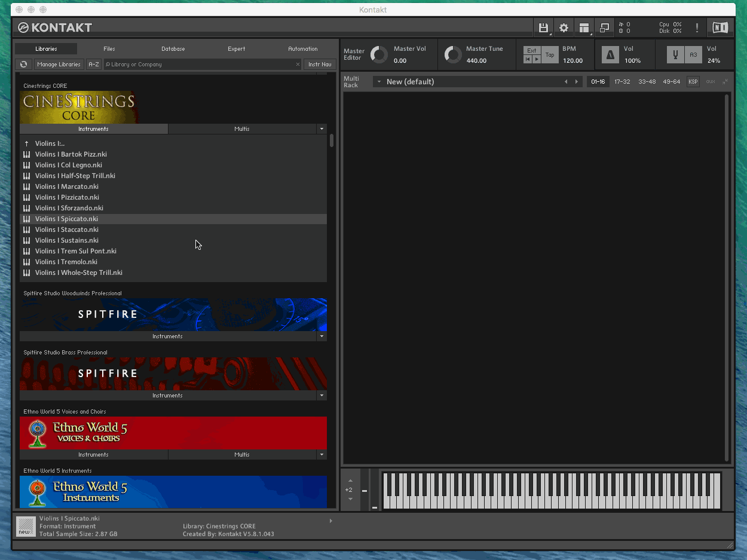
Task: Clear the library search field
Action: 298,65
